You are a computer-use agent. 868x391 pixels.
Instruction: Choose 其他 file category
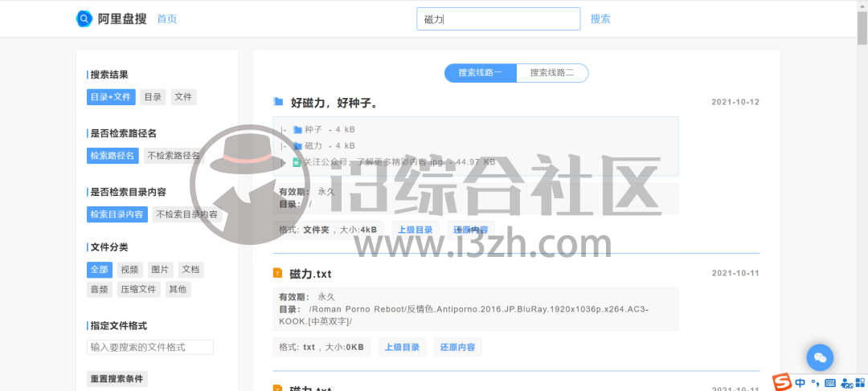click(x=178, y=289)
